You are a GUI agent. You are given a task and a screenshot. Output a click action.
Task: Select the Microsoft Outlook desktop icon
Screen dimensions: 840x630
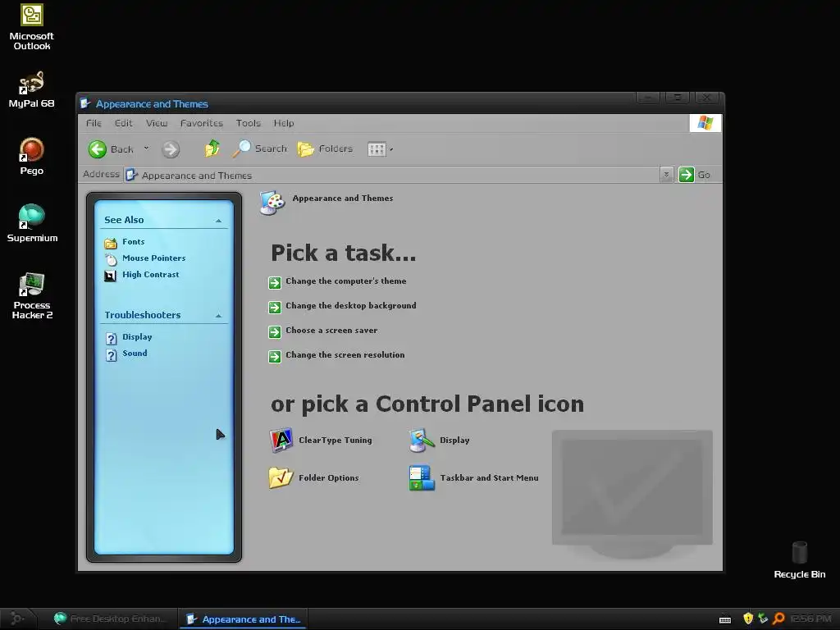click(32, 27)
